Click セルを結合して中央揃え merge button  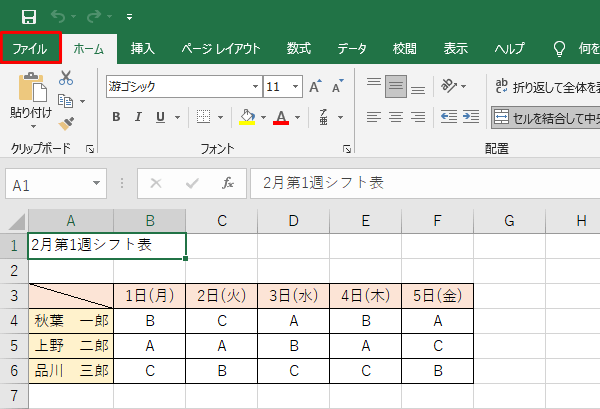[546, 117]
